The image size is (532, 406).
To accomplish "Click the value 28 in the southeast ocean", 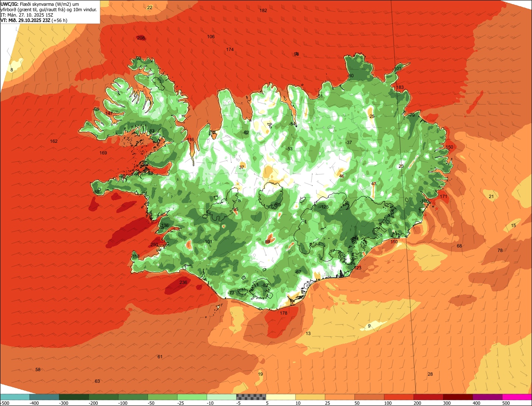I will (x=430, y=374).
